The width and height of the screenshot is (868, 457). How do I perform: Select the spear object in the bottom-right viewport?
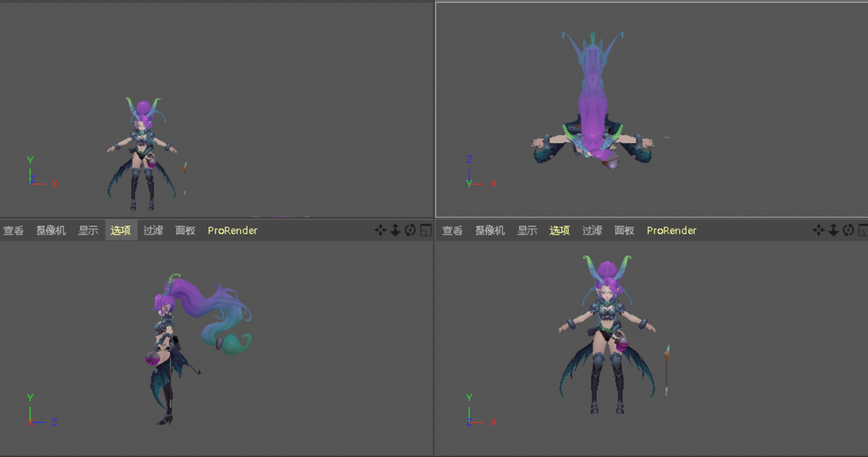coord(667,370)
